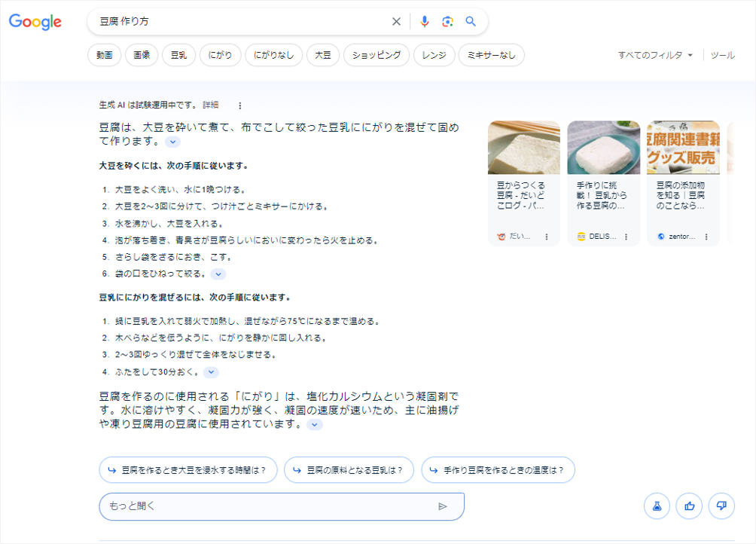Switch to the 動画 search tab
756x544 pixels.
tap(104, 54)
